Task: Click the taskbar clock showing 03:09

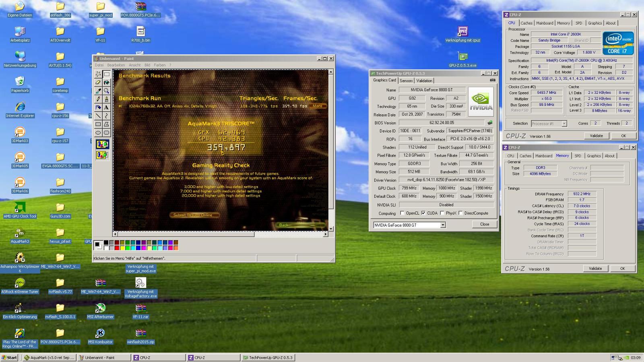Action: [636, 358]
